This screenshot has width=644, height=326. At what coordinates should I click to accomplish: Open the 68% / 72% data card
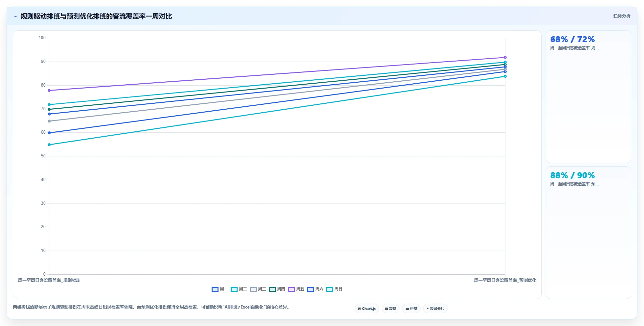(x=588, y=97)
